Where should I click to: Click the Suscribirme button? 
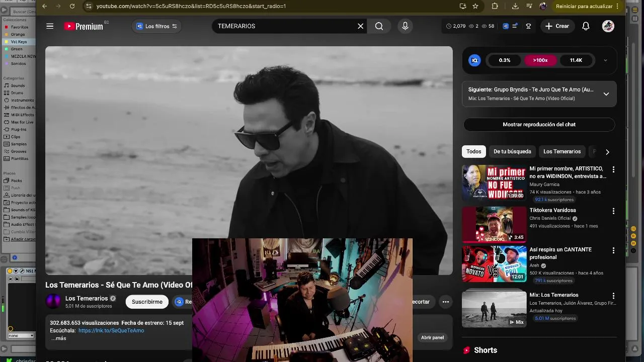coord(147,302)
